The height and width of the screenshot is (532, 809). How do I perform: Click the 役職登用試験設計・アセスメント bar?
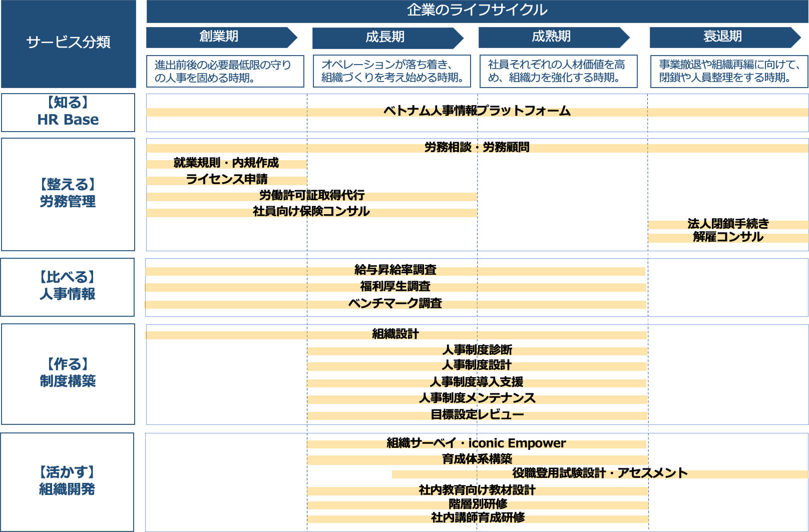coord(599,473)
